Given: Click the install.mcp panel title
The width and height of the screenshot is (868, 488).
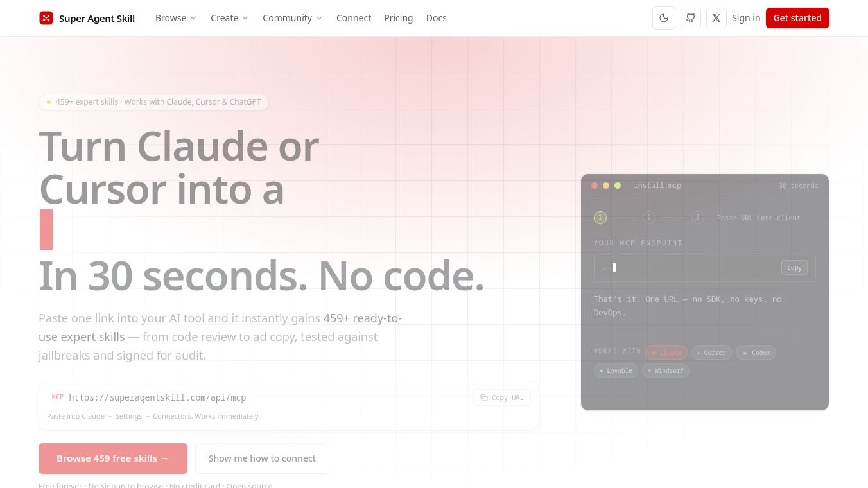Looking at the screenshot, I should [x=657, y=186].
